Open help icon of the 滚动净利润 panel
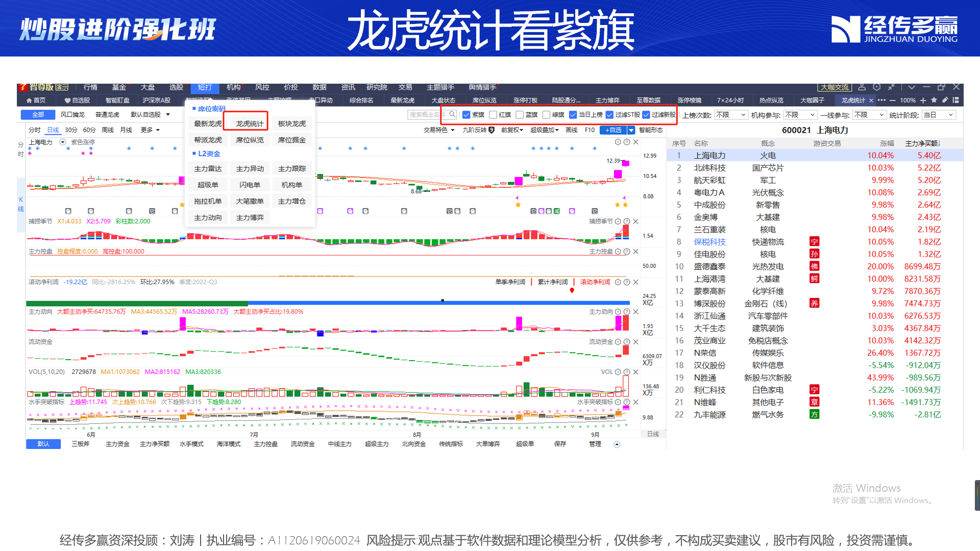980x551 pixels. (627, 282)
